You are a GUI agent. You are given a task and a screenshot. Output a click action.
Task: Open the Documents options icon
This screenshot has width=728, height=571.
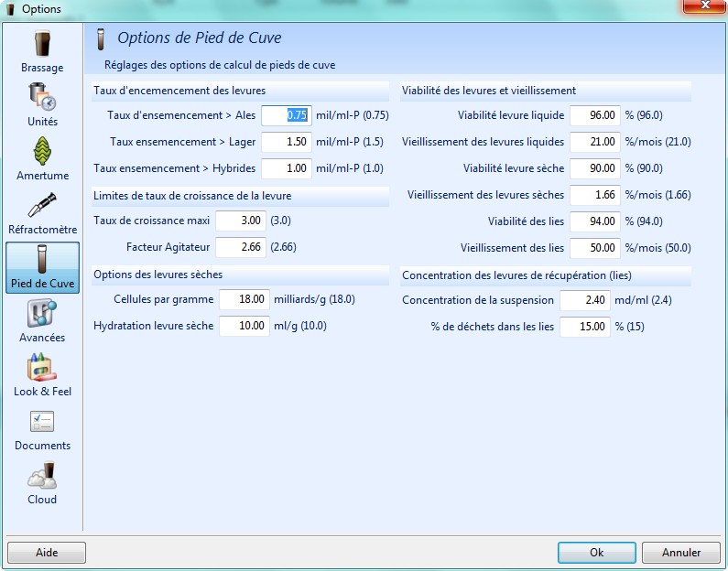click(x=42, y=422)
